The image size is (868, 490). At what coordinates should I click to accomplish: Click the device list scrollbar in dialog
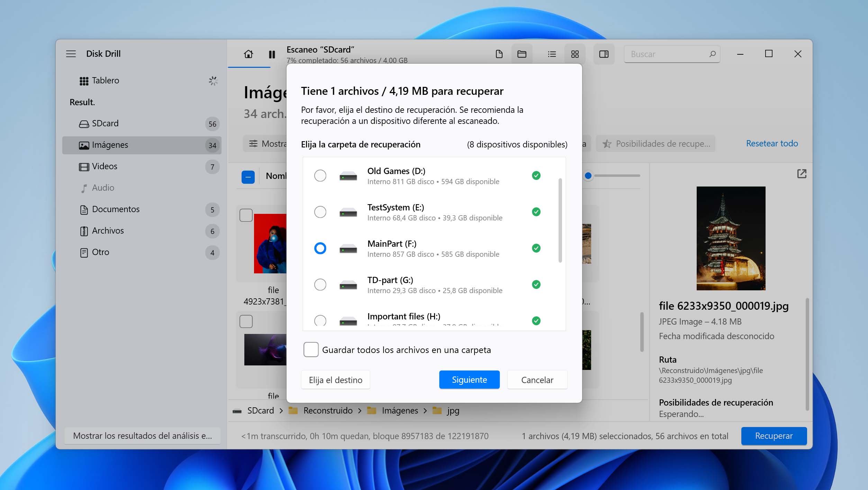[x=560, y=220]
